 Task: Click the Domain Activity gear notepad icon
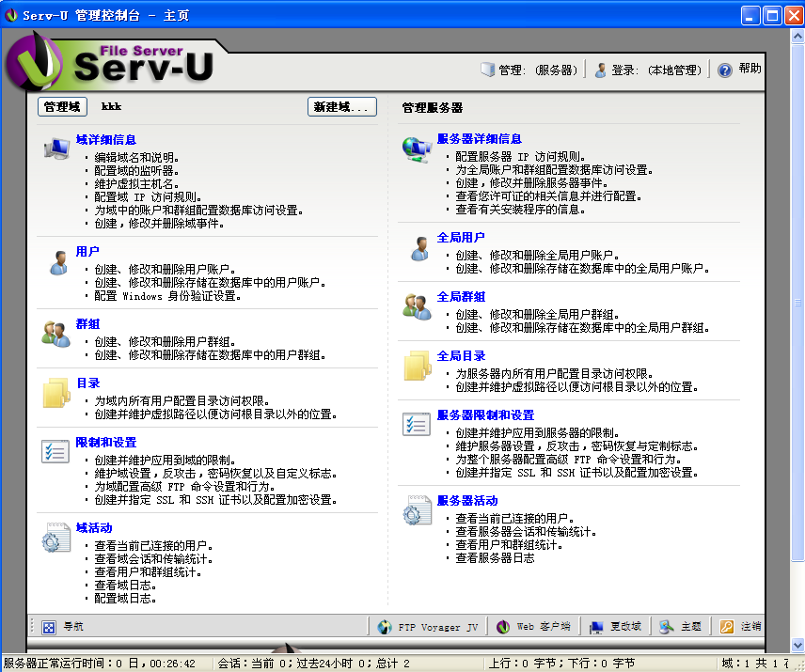56,538
